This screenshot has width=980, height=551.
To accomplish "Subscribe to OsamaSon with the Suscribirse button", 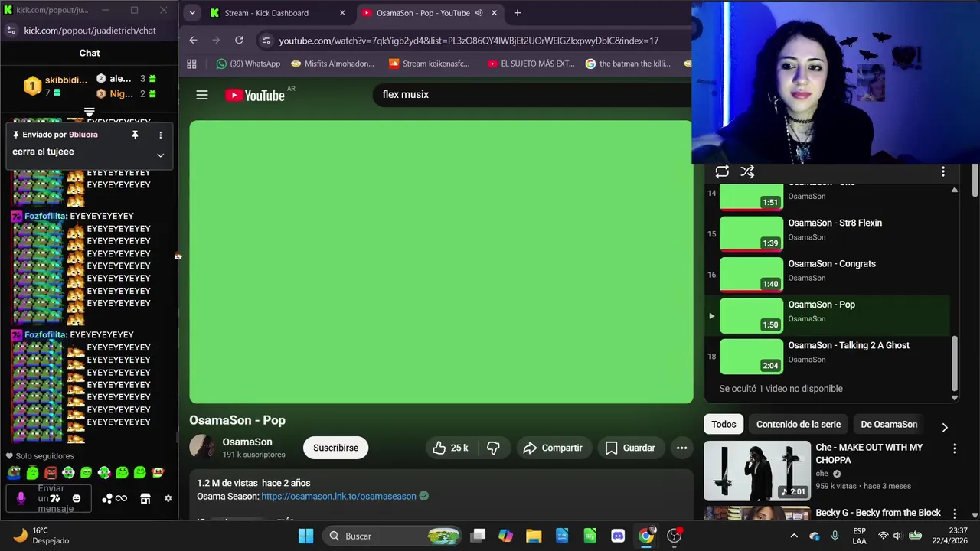I will pyautogui.click(x=335, y=448).
